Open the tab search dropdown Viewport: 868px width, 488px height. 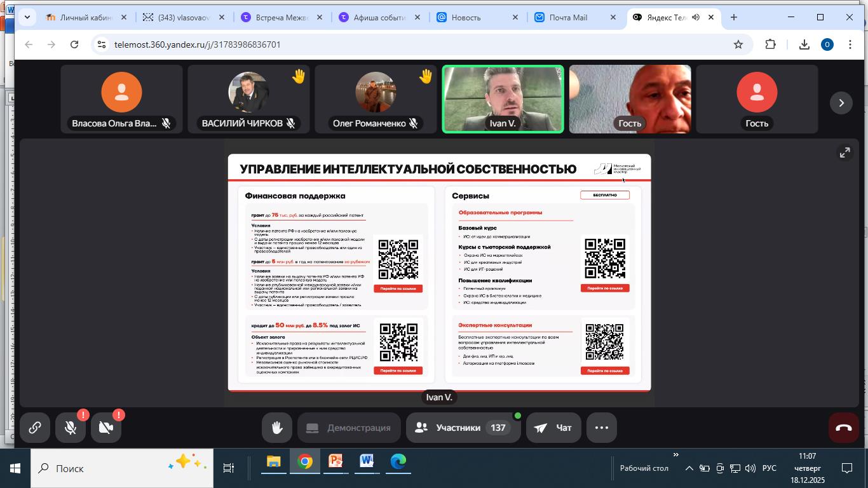(x=27, y=17)
